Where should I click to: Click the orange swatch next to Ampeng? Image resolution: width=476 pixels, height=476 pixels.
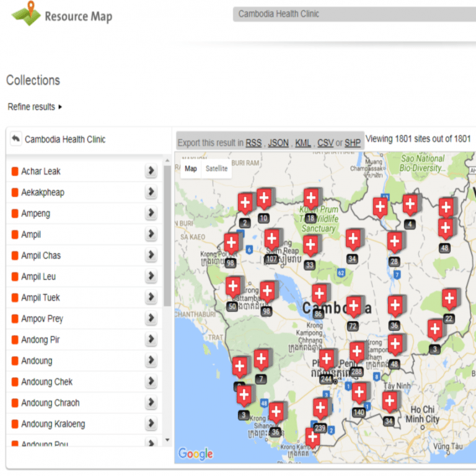click(15, 213)
